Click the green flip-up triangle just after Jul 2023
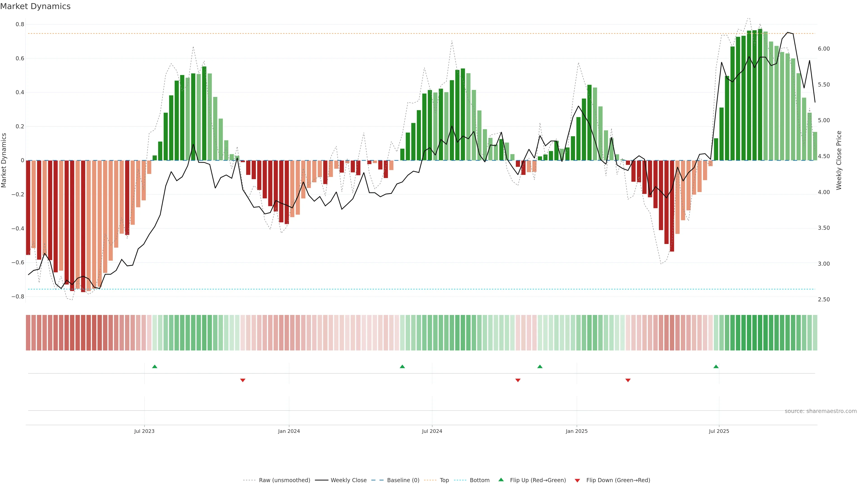Screen dimensions: 868x488 coord(155,366)
